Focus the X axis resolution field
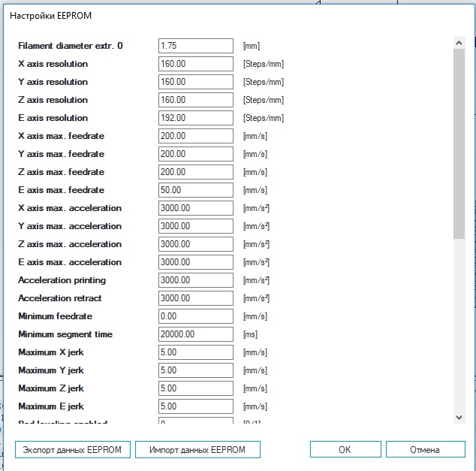Viewport: 476px width, 471px height. 196,64
